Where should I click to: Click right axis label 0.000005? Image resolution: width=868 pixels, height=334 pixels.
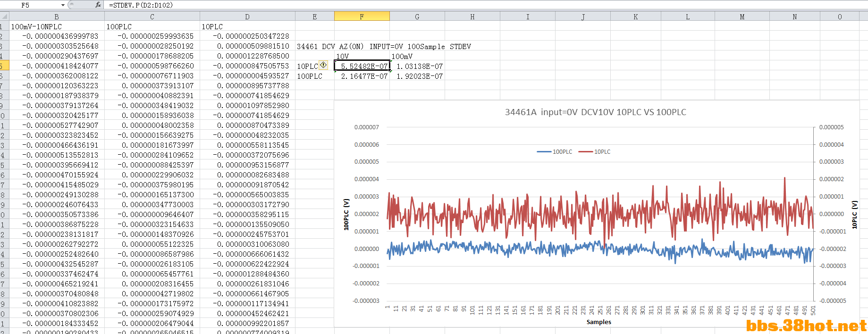[x=832, y=127]
